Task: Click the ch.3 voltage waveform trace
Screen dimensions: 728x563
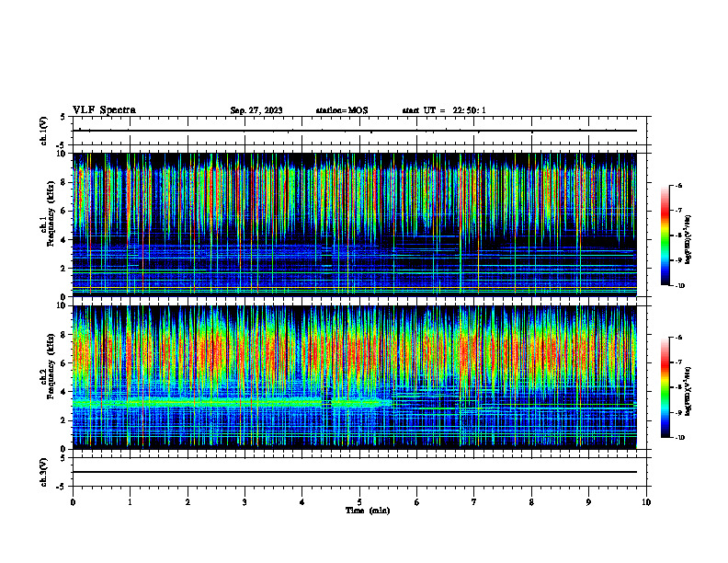Action: point(355,472)
